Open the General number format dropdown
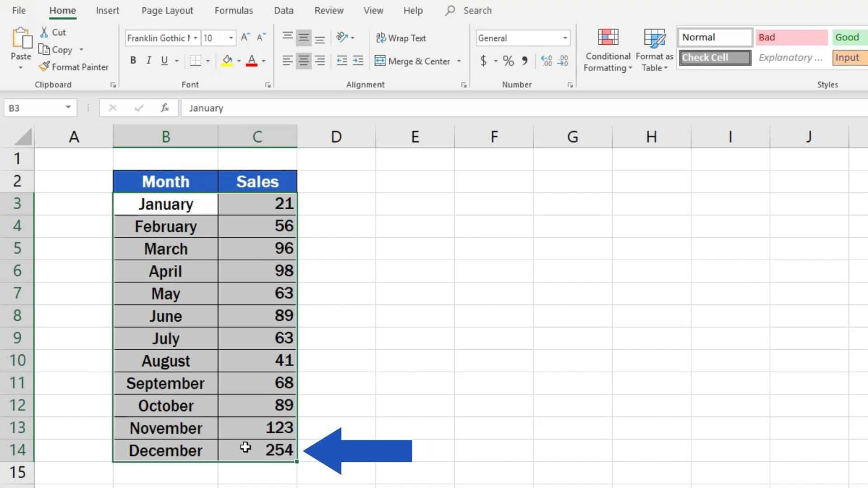868x488 pixels. click(x=564, y=38)
